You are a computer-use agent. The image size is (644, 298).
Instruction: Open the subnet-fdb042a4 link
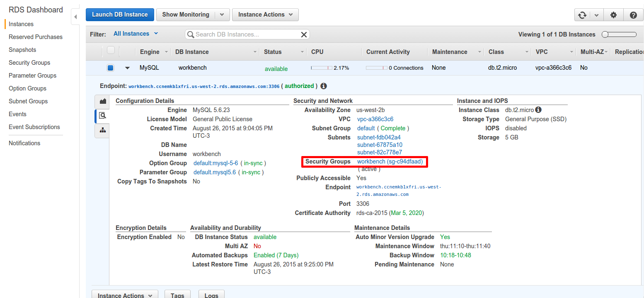[x=379, y=137]
